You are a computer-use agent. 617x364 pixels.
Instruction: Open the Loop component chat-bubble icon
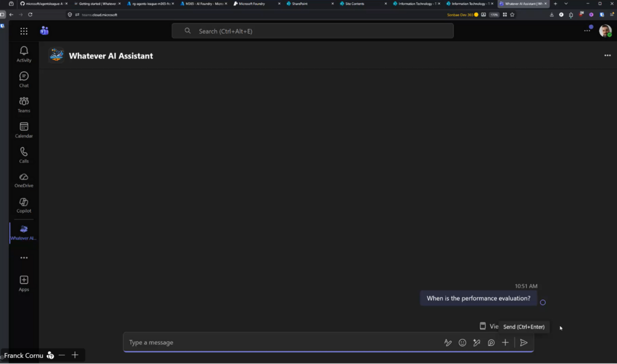pos(491,342)
